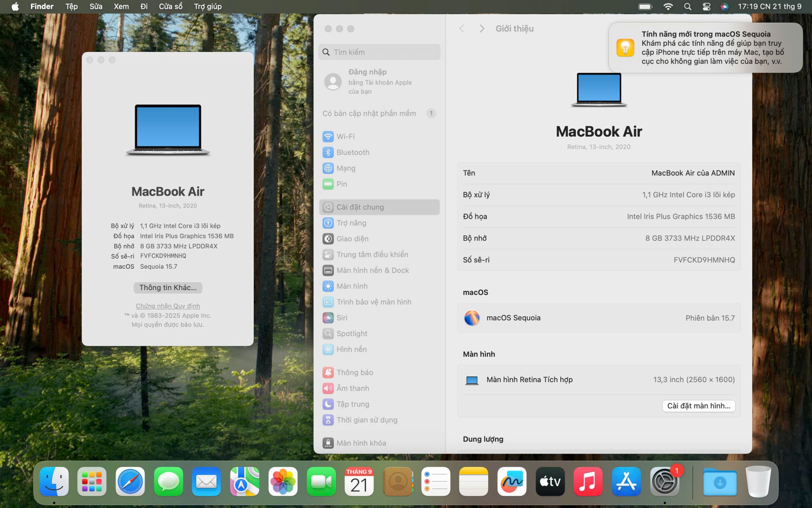Go back using the left chevron
Screen dimensions: 812x508
coord(462,29)
